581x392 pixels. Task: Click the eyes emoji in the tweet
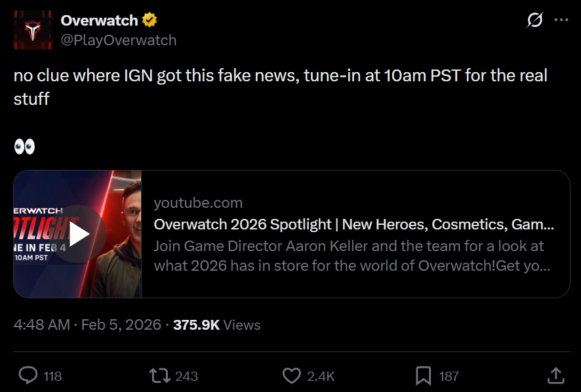[24, 147]
